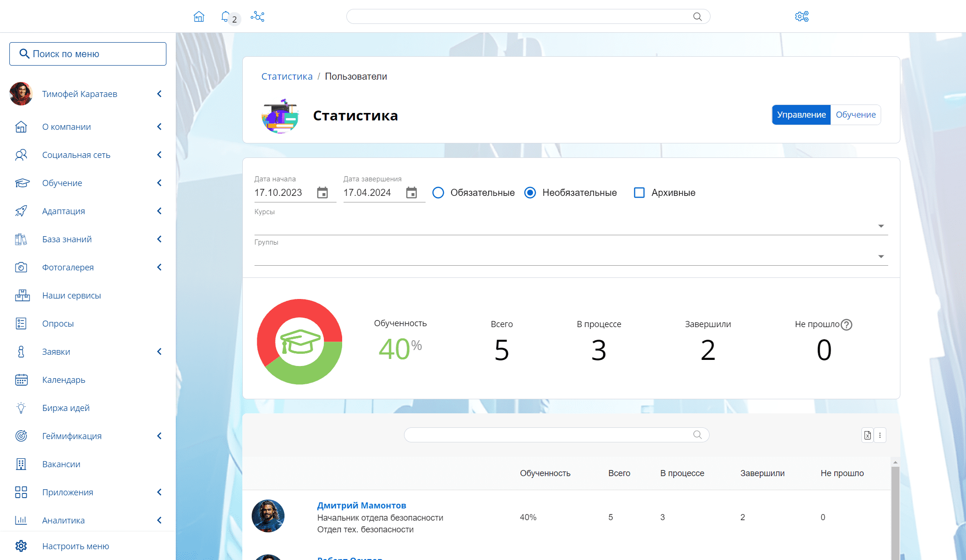Click the Поиск по меню search field
Screen dimensions: 966x560
pyautogui.click(x=88, y=54)
